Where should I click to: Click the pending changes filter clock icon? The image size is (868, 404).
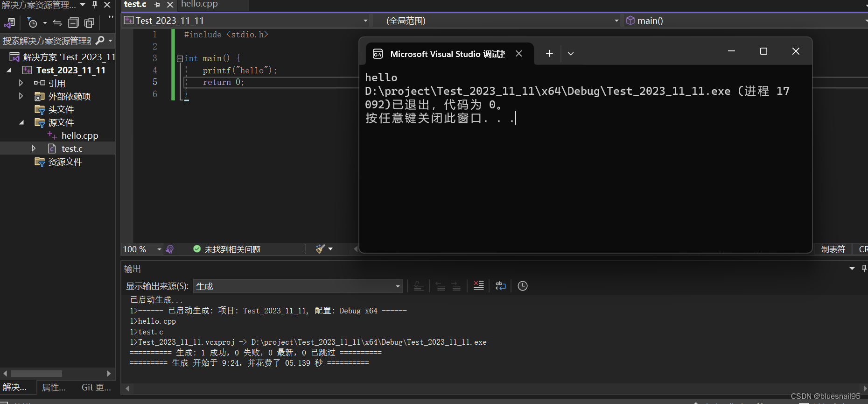click(x=32, y=23)
